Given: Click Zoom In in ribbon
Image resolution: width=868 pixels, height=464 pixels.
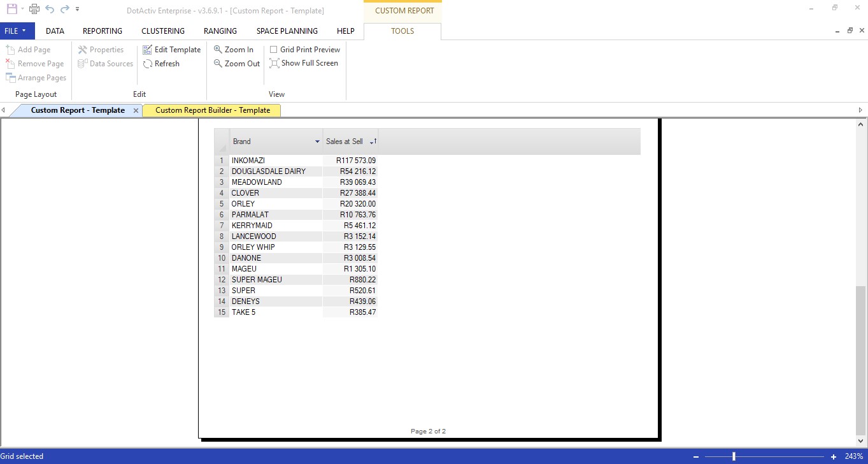Looking at the screenshot, I should pyautogui.click(x=234, y=50).
